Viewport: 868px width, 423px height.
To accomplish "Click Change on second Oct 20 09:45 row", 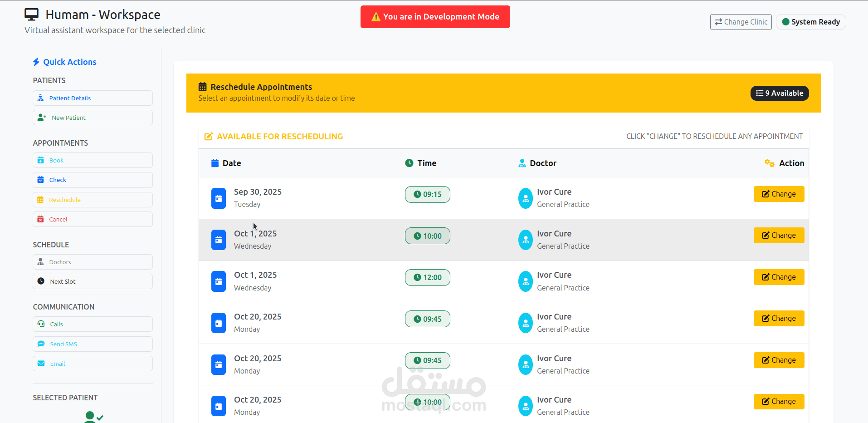I will click(x=779, y=360).
